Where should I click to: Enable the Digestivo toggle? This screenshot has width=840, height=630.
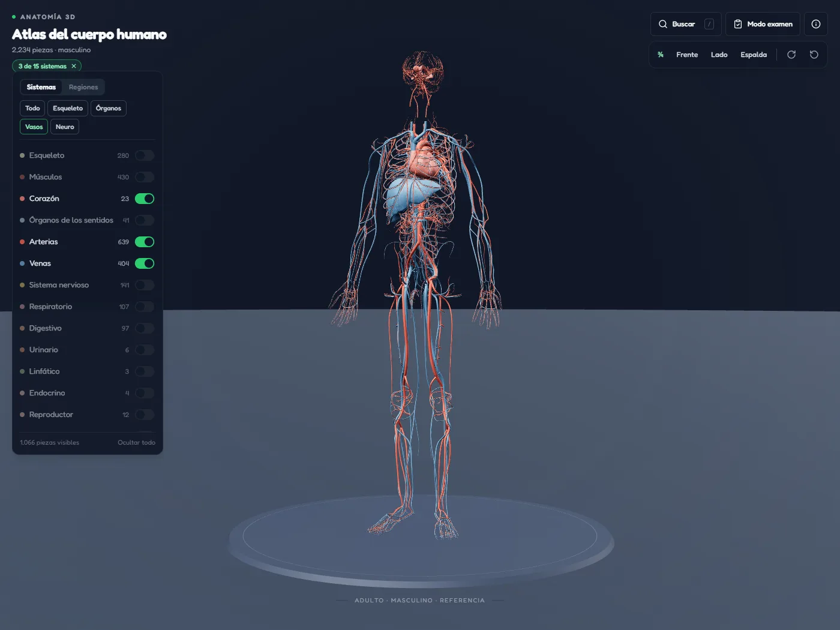pos(145,328)
